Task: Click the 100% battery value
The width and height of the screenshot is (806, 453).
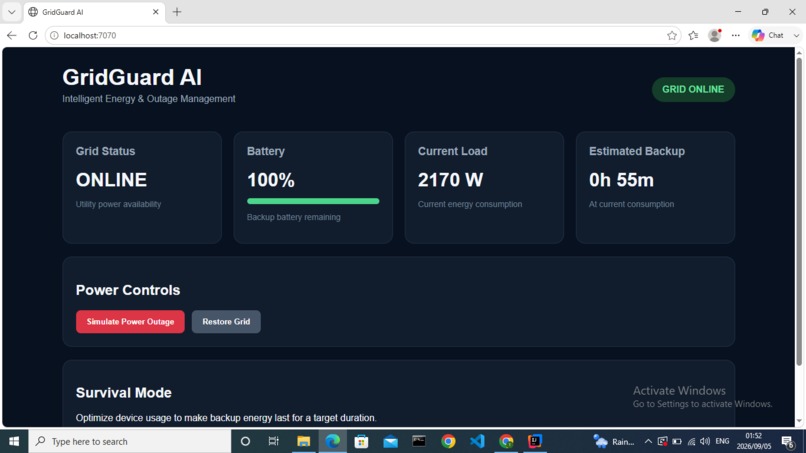Action: 271,180
